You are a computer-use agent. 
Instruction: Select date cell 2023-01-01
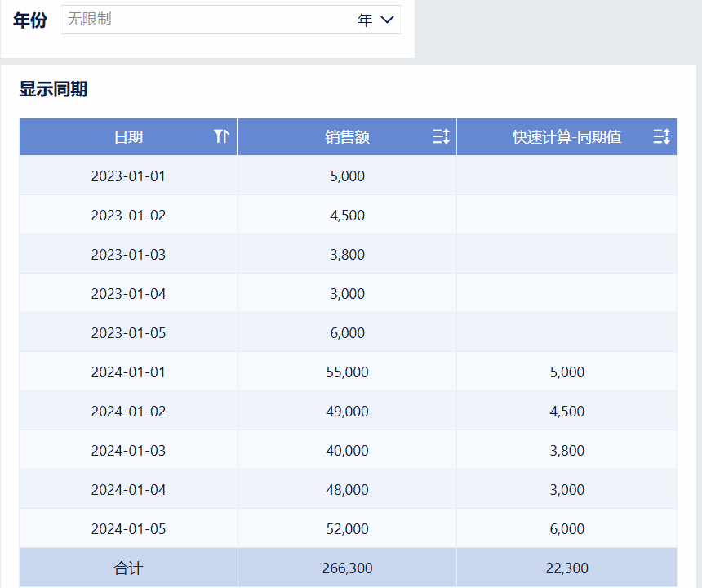point(128,176)
